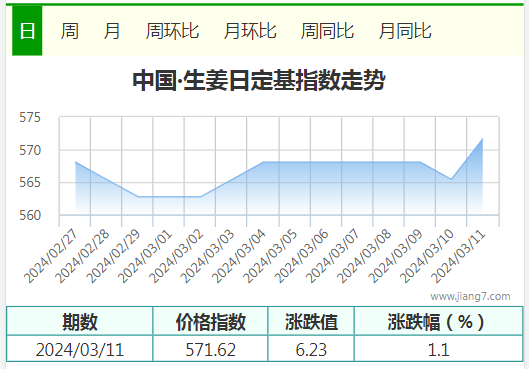Select the 571.62 price index cell
529x369 pixels.
pyautogui.click(x=211, y=349)
